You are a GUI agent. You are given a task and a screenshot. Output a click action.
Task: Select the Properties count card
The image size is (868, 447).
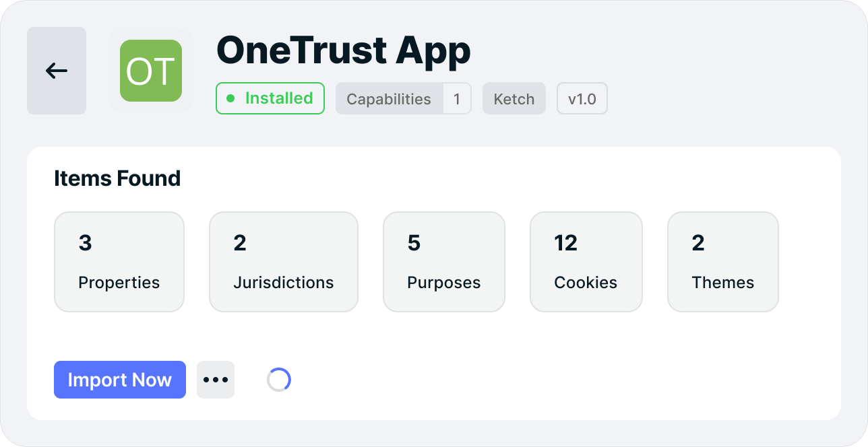pyautogui.click(x=119, y=262)
